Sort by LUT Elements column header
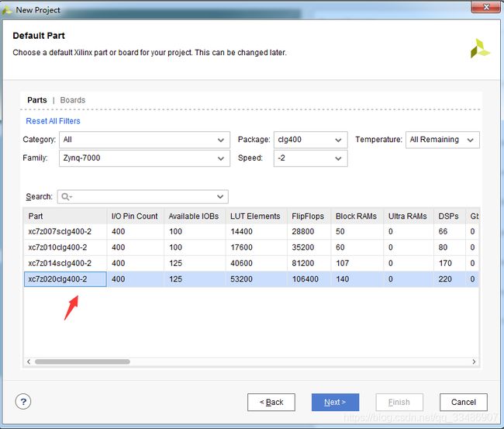 255,216
